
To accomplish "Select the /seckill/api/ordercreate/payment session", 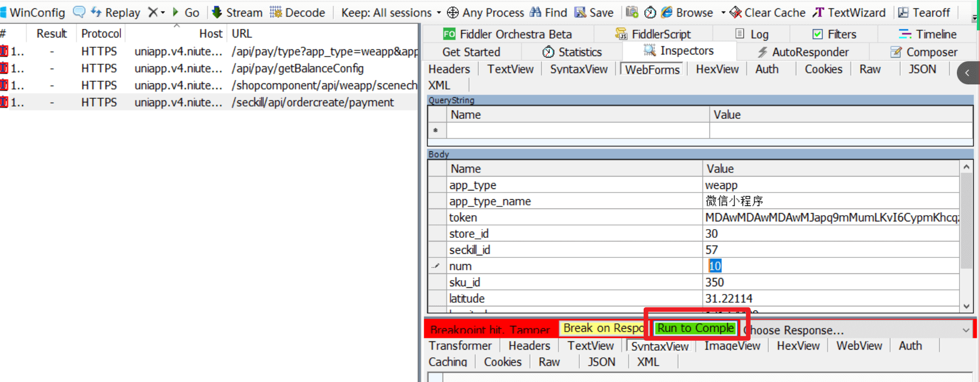I will pos(209,102).
